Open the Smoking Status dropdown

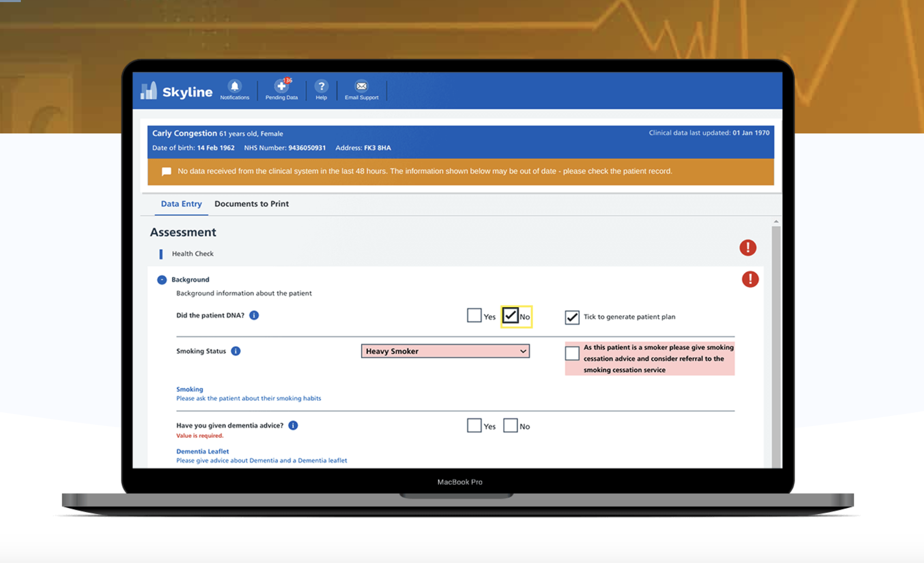445,351
